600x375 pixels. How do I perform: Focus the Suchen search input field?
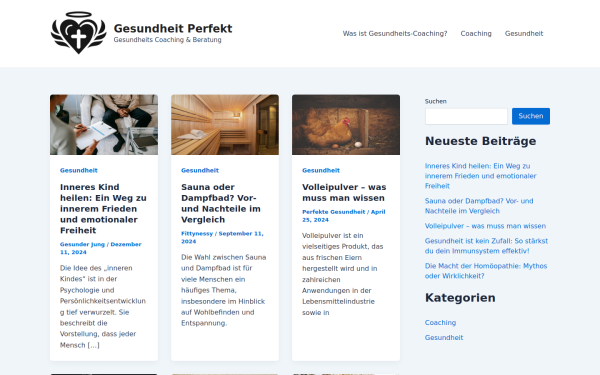pos(466,116)
